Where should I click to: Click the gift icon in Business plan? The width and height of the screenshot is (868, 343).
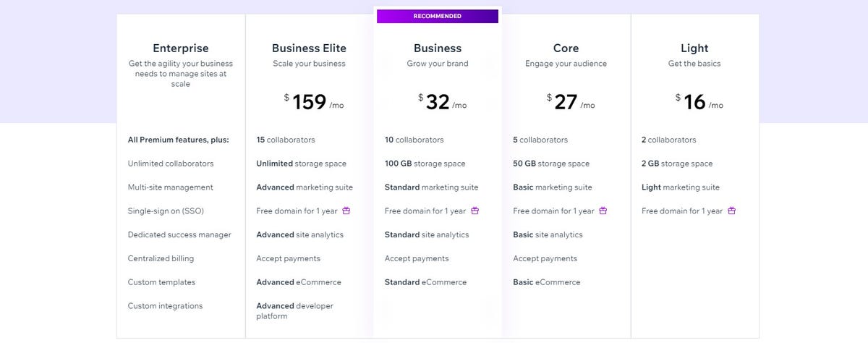click(x=475, y=211)
